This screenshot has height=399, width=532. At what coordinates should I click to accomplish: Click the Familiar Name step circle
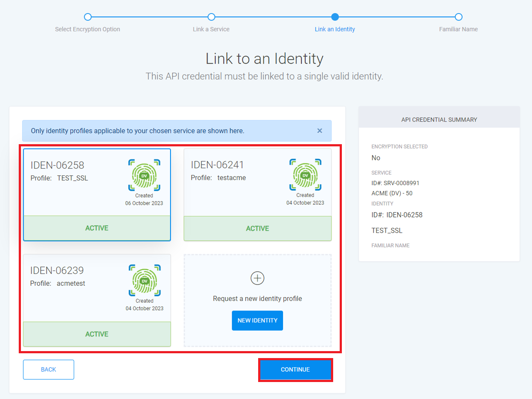[x=458, y=17]
